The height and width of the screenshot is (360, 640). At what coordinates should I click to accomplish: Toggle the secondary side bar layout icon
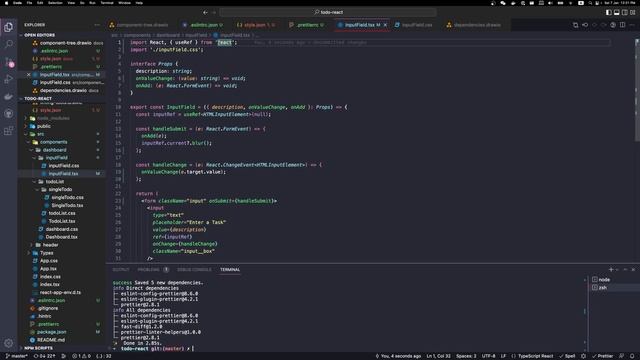(624, 12)
